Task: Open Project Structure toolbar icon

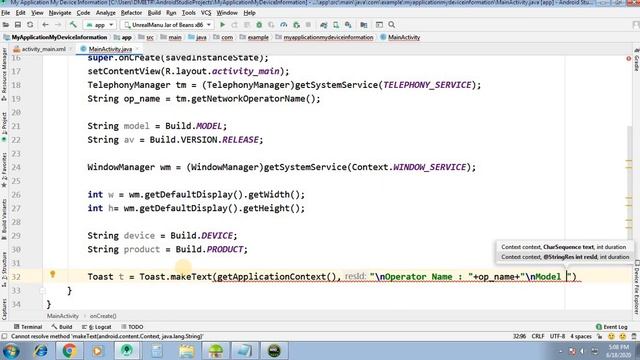Action: [x=363, y=25]
